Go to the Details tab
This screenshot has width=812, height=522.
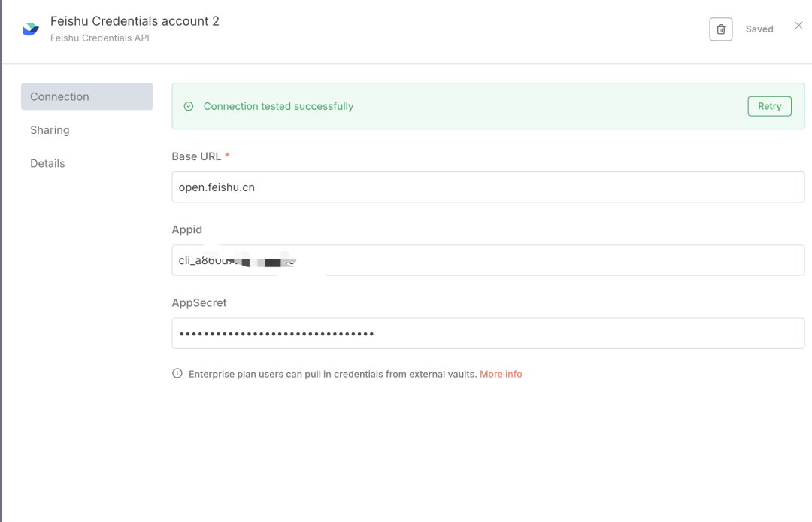[47, 163]
